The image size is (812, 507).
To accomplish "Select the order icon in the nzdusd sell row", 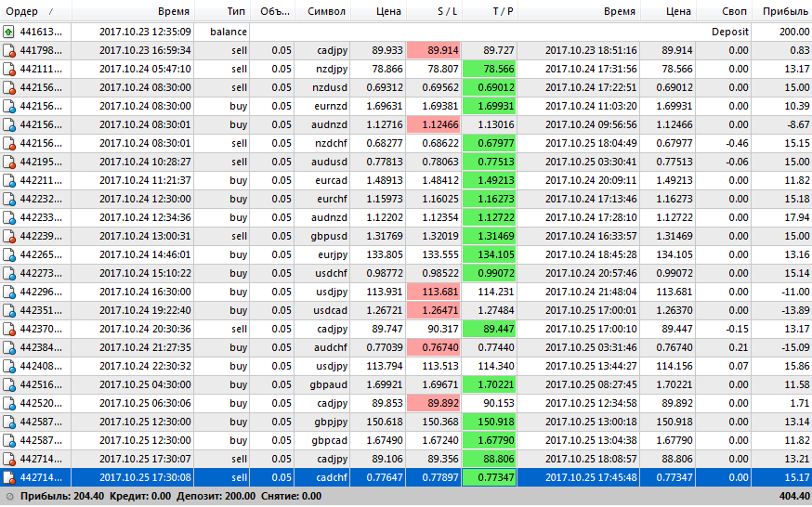I will coord(8,88).
